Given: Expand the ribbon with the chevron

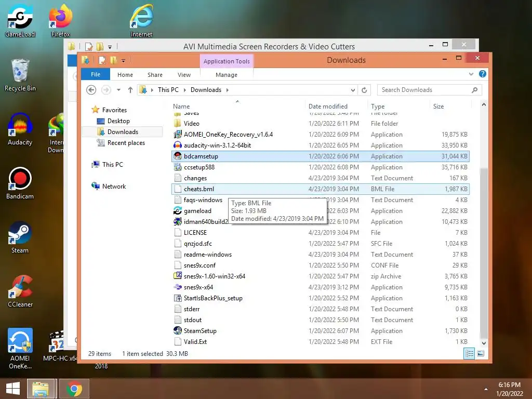Looking at the screenshot, I should [471, 74].
